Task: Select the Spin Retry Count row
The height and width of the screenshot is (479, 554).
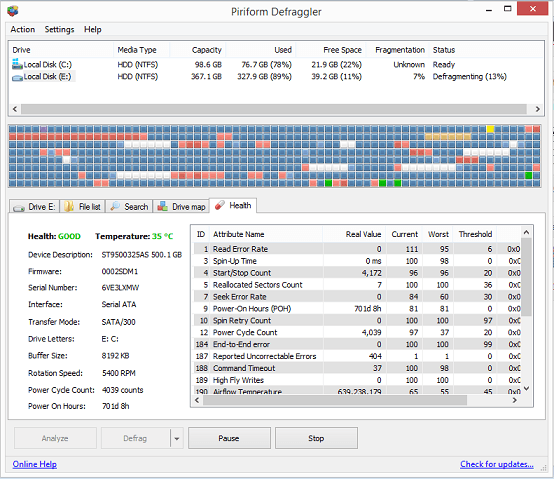Action: 357,320
